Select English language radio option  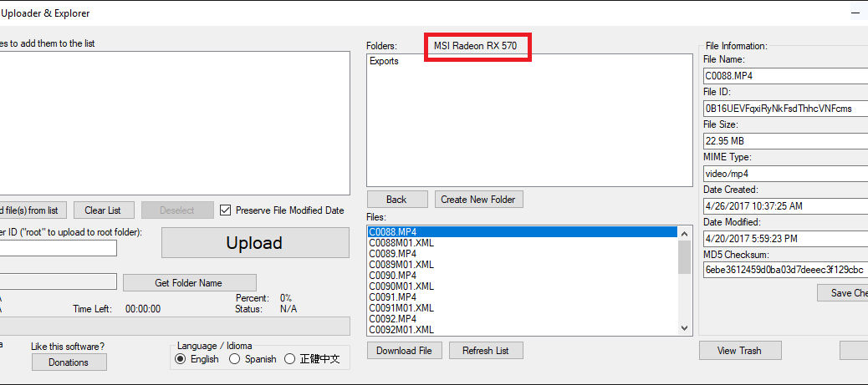pyautogui.click(x=180, y=359)
